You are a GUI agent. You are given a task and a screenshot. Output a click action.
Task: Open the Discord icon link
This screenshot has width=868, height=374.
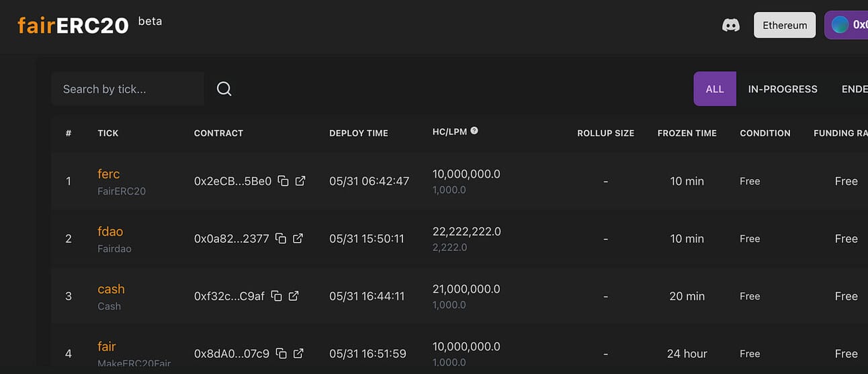click(731, 26)
